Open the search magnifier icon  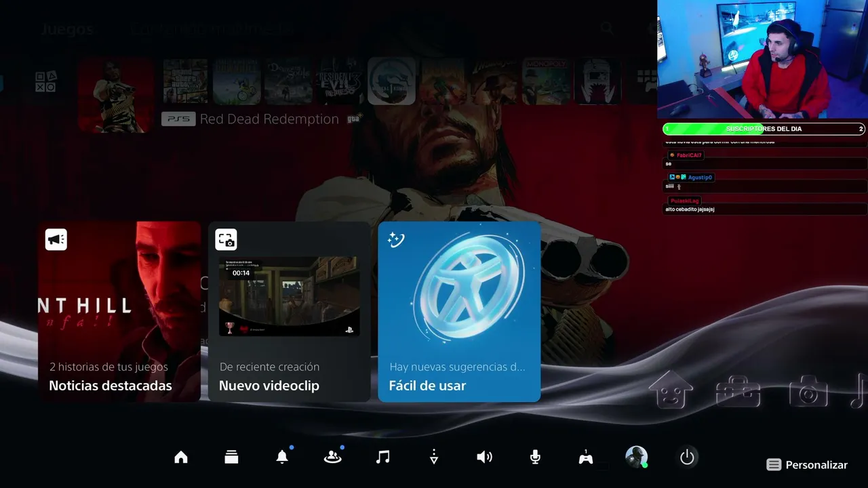607,28
